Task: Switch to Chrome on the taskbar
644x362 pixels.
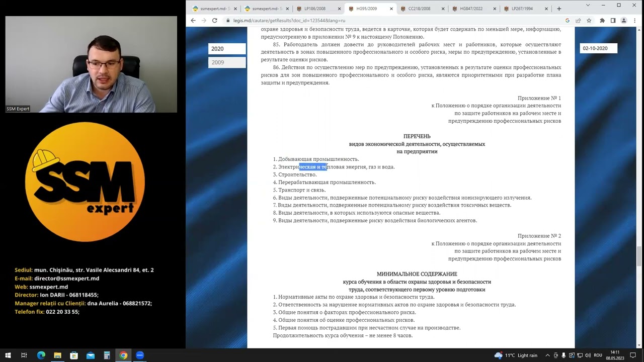Action: click(123, 355)
